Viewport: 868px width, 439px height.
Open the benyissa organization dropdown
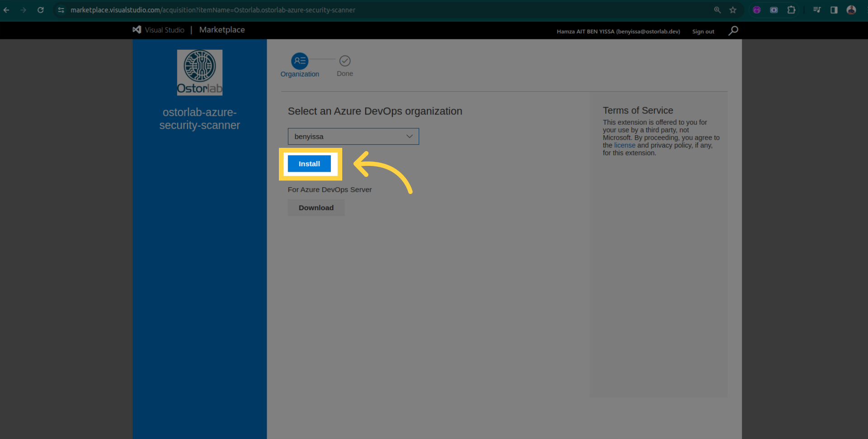(353, 137)
